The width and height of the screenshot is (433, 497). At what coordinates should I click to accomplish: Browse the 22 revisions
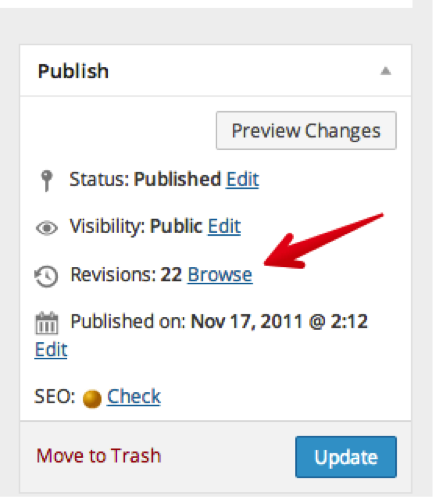pos(220,275)
